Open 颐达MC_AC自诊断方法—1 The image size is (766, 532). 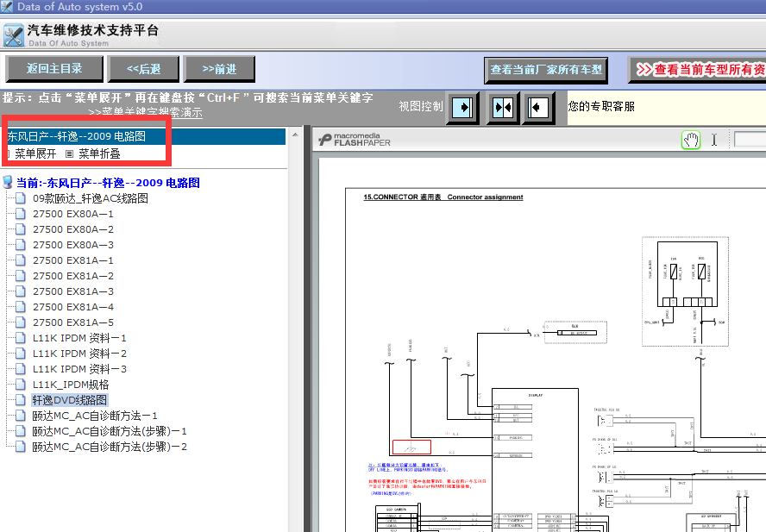(x=95, y=416)
